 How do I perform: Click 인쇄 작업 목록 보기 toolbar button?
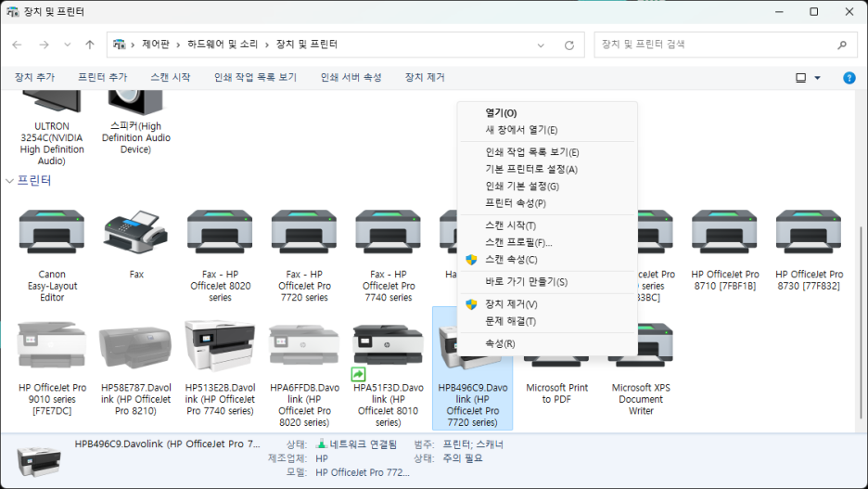click(x=256, y=78)
